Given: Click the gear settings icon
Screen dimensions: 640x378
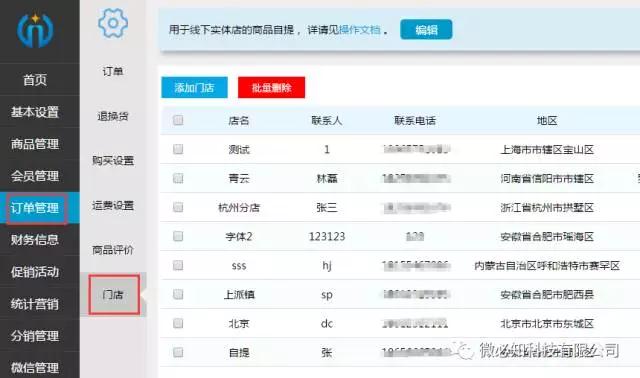Looking at the screenshot, I should click(113, 23).
